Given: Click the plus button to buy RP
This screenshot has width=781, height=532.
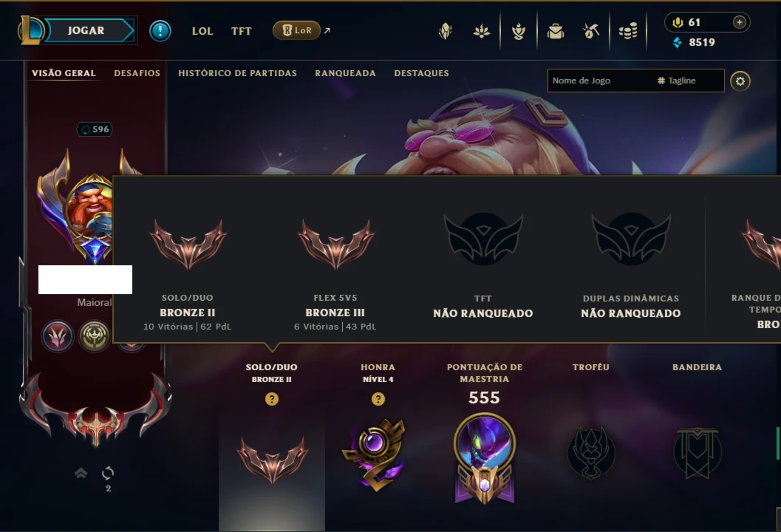Looking at the screenshot, I should tap(740, 22).
